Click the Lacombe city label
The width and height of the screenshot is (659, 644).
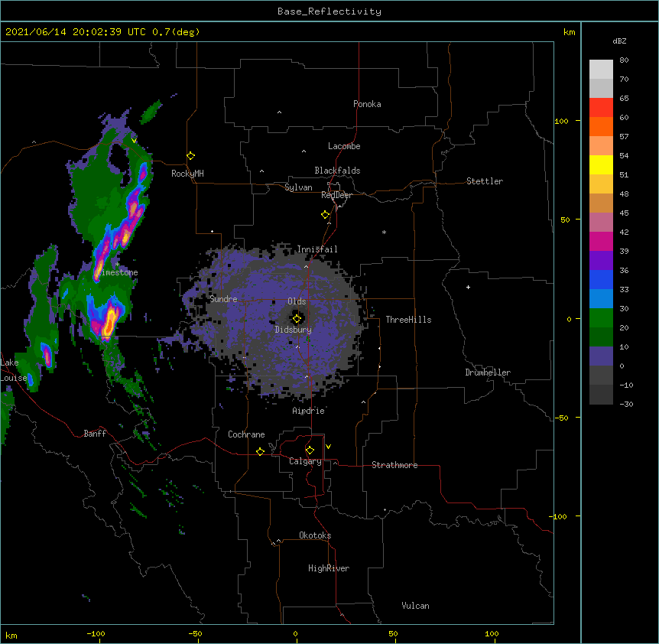[x=344, y=146]
